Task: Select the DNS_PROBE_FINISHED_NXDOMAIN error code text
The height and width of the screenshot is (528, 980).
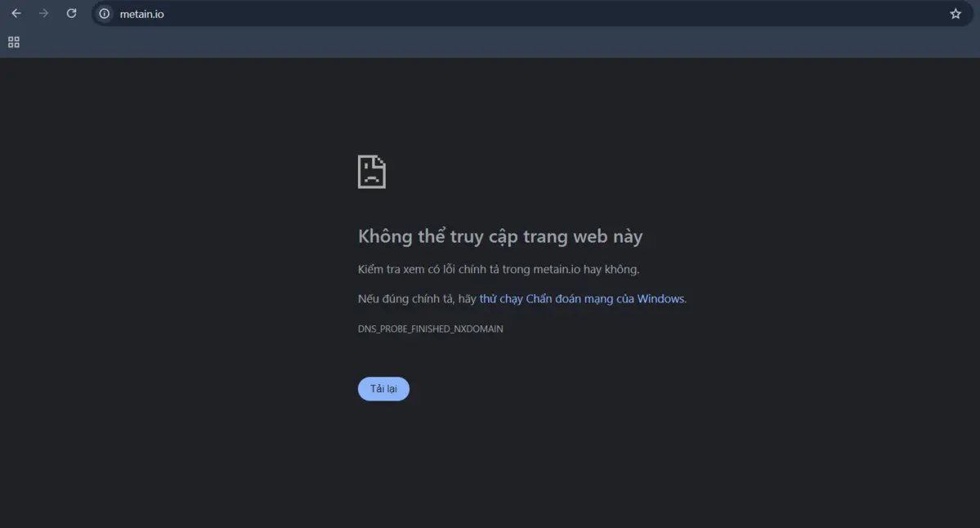Action: click(431, 329)
